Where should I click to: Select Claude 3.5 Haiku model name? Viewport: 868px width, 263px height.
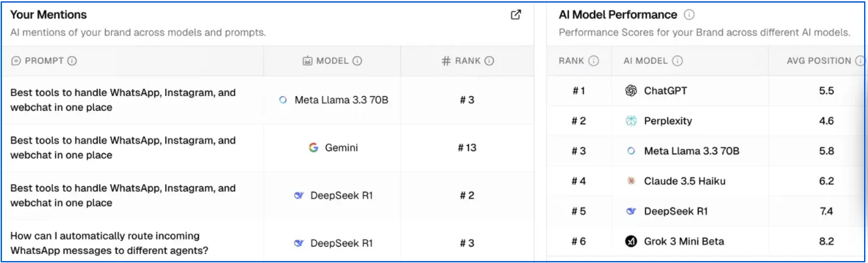click(x=685, y=181)
